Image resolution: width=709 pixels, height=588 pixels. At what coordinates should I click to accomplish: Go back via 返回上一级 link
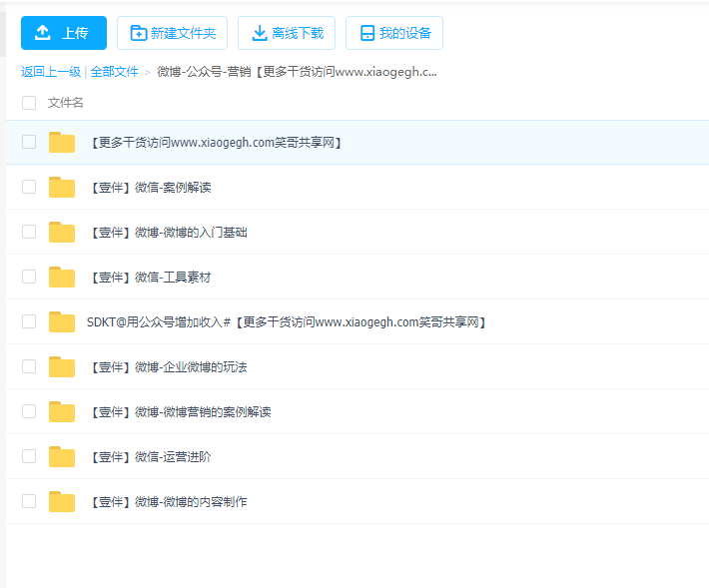tap(51, 72)
